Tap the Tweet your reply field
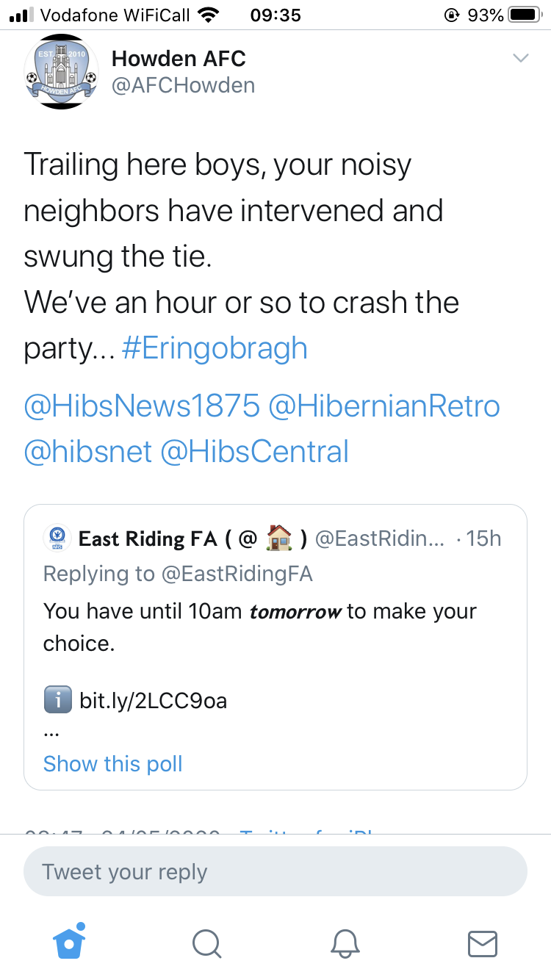 click(275, 871)
